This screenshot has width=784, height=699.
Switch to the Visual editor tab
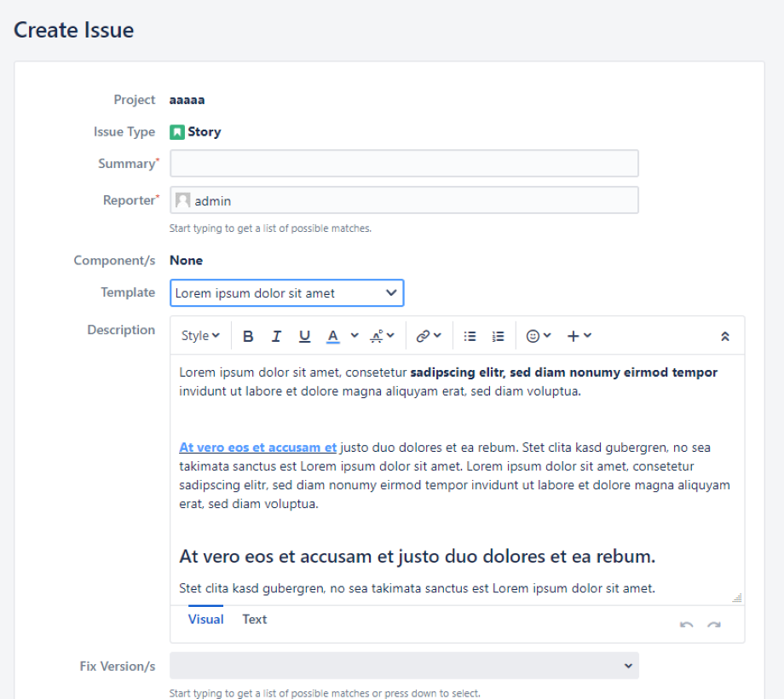pyautogui.click(x=205, y=619)
